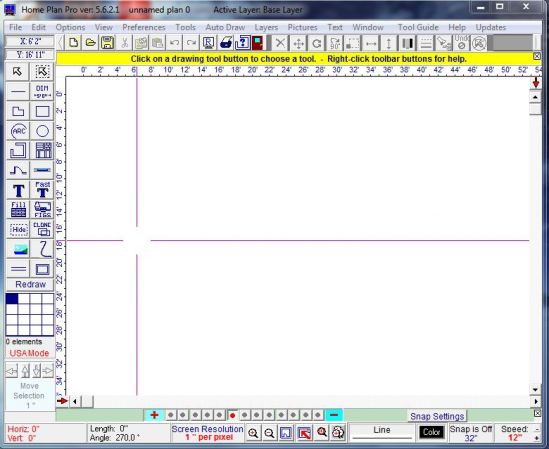Select the Text tool with large T

[18, 191]
